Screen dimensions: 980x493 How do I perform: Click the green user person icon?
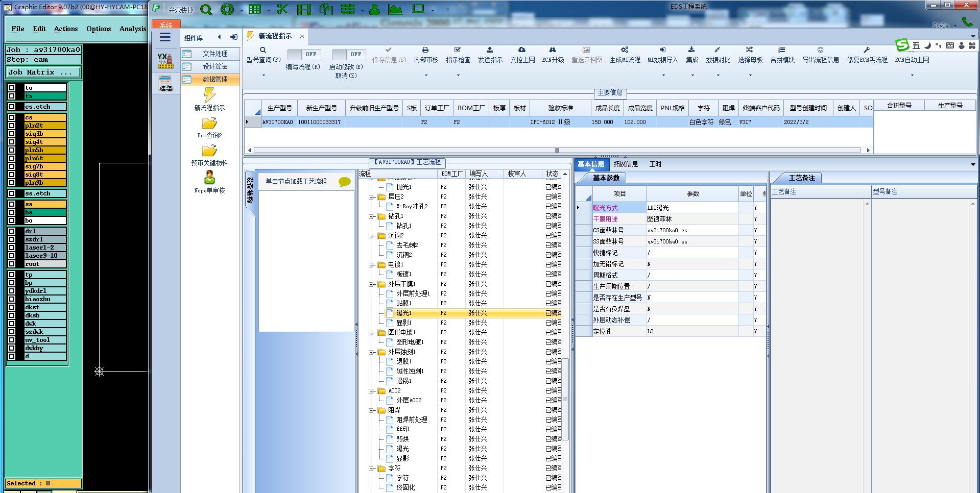pyautogui.click(x=374, y=9)
